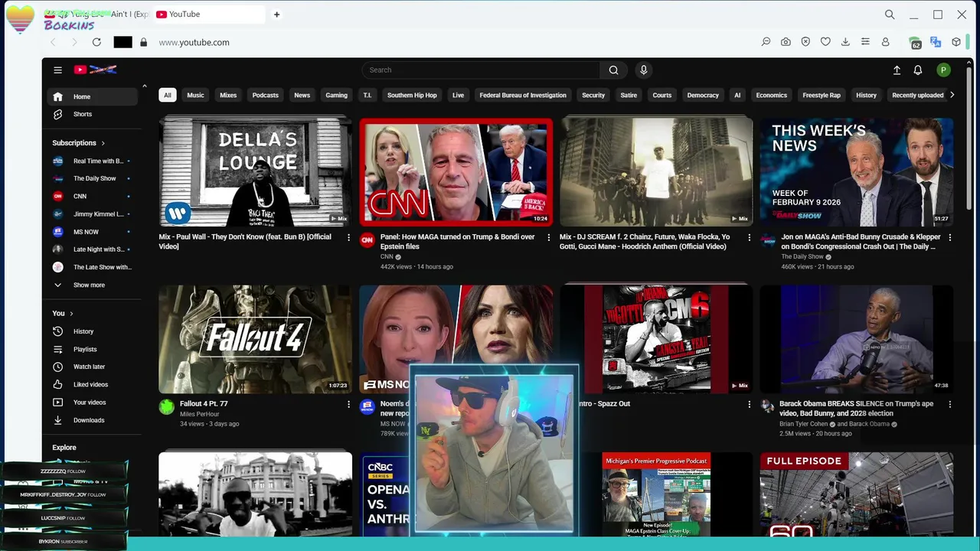The width and height of the screenshot is (980, 551).
Task: Open the extensions cube icon
Action: [956, 42]
